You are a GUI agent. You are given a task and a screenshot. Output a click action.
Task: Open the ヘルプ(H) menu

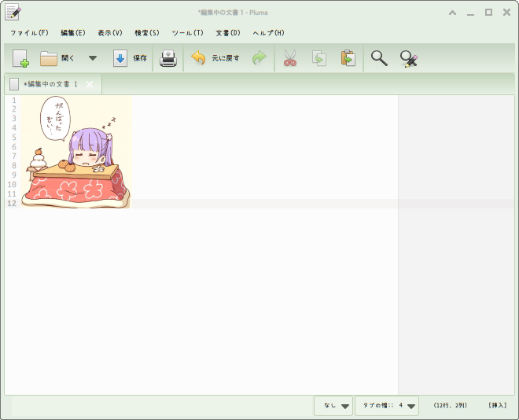pos(268,33)
